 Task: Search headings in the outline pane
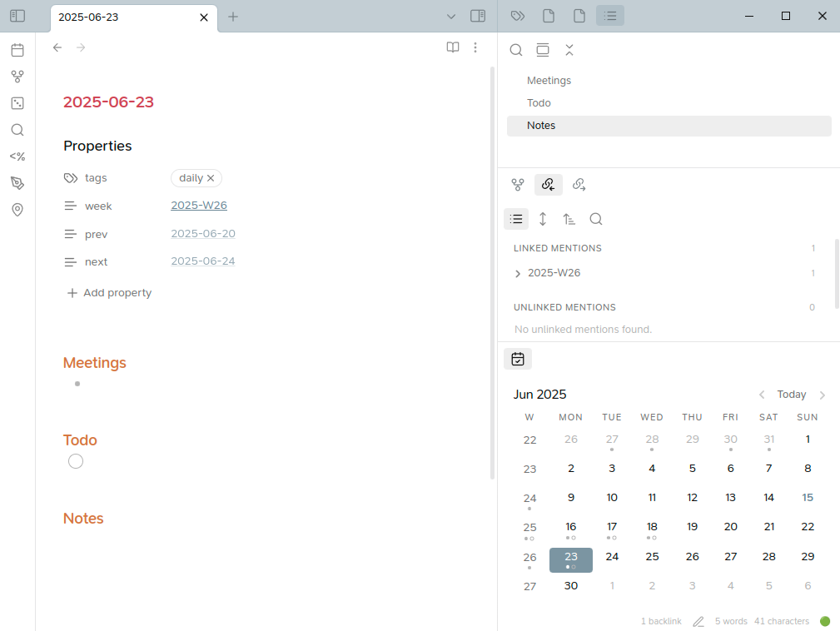point(516,50)
